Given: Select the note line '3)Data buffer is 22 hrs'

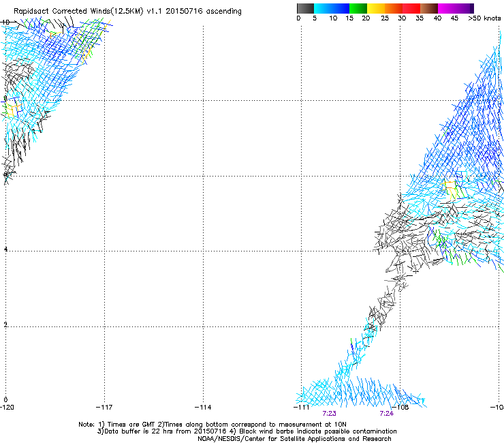Looking at the screenshot, I should click(247, 431).
